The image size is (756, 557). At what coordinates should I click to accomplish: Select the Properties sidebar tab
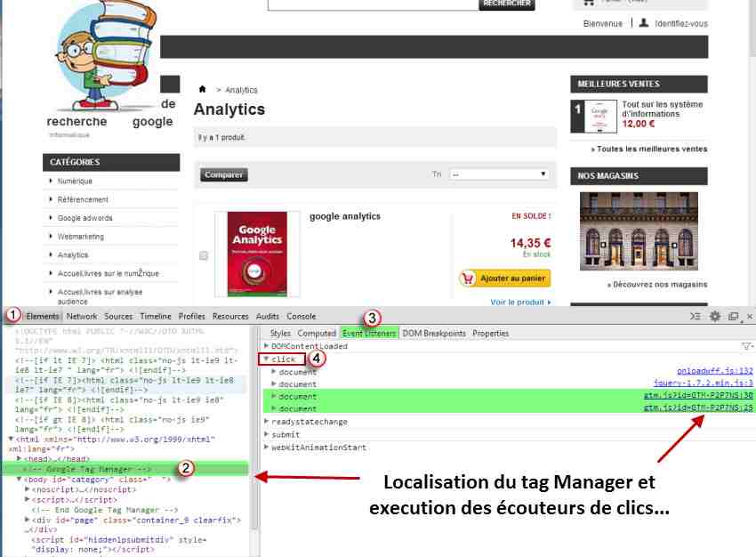(x=490, y=334)
